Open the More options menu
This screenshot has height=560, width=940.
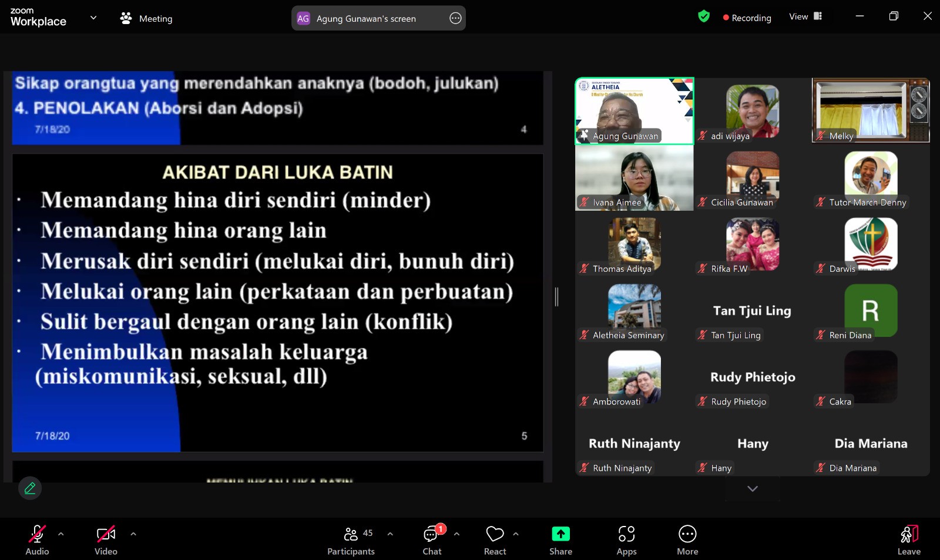pos(687,539)
